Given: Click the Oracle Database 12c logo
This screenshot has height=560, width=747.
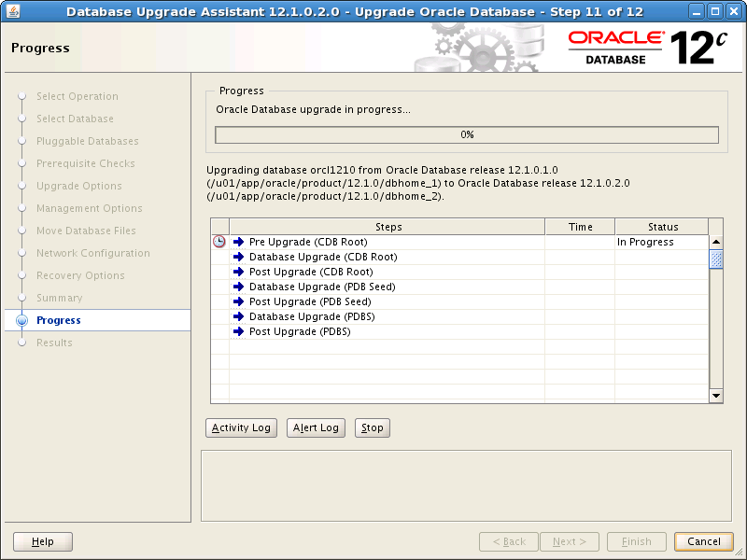Looking at the screenshot, I should pyautogui.click(x=647, y=48).
